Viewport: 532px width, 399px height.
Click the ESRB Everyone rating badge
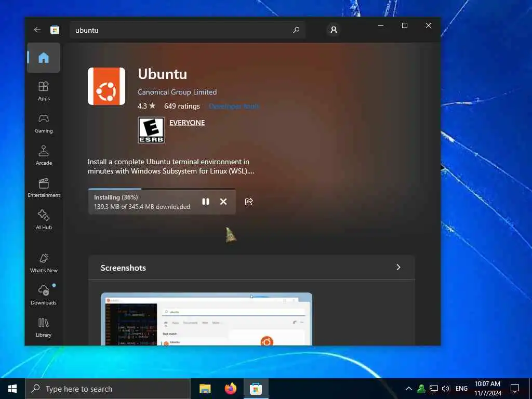[x=151, y=130]
